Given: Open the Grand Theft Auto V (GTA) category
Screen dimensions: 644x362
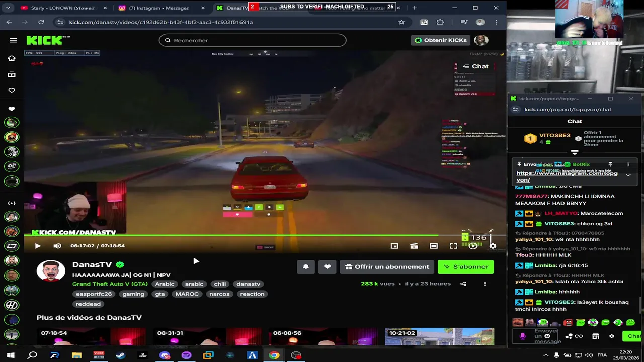Looking at the screenshot, I should click(x=110, y=284).
